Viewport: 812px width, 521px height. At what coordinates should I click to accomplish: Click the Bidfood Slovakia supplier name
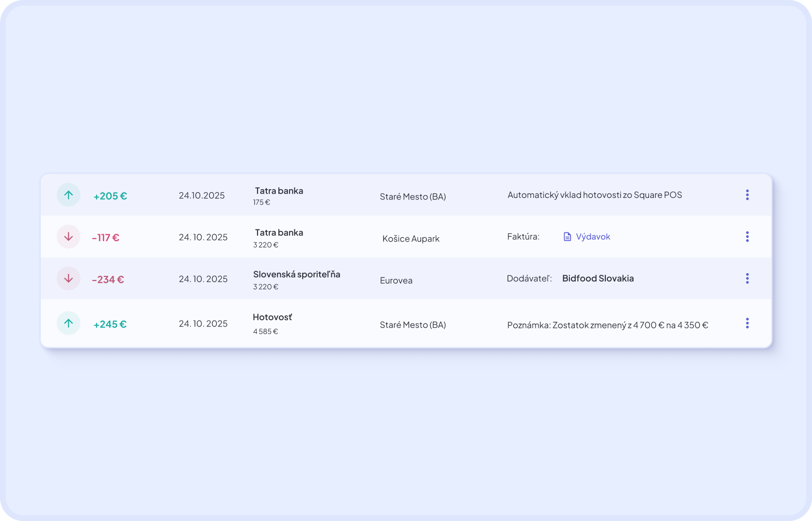click(598, 278)
